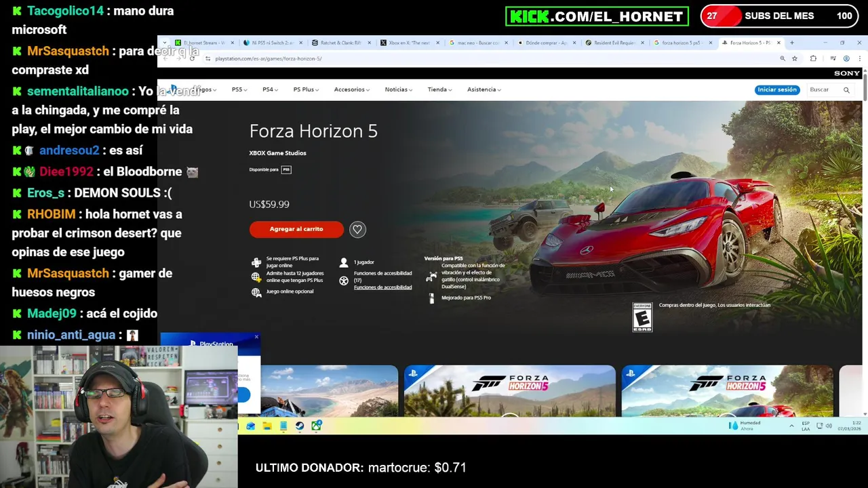The image size is (868, 488).
Task: Click XBOX Game Studios publisher text
Action: pyautogui.click(x=277, y=153)
